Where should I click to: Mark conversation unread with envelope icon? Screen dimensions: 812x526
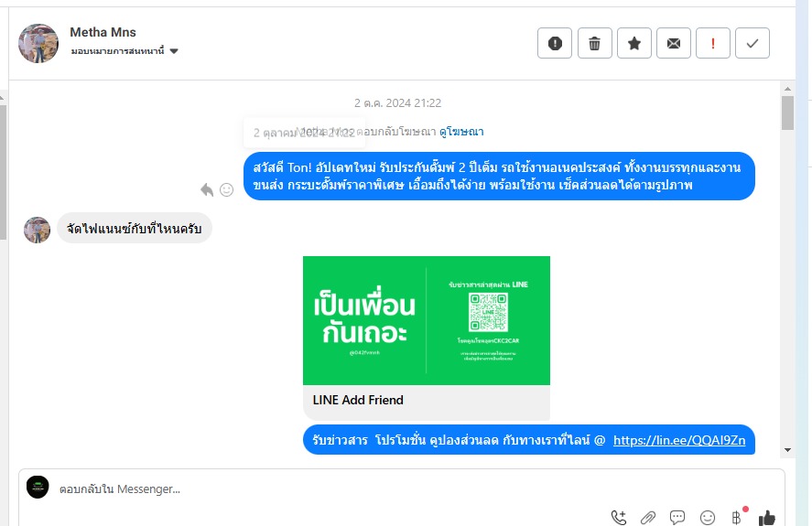674,44
